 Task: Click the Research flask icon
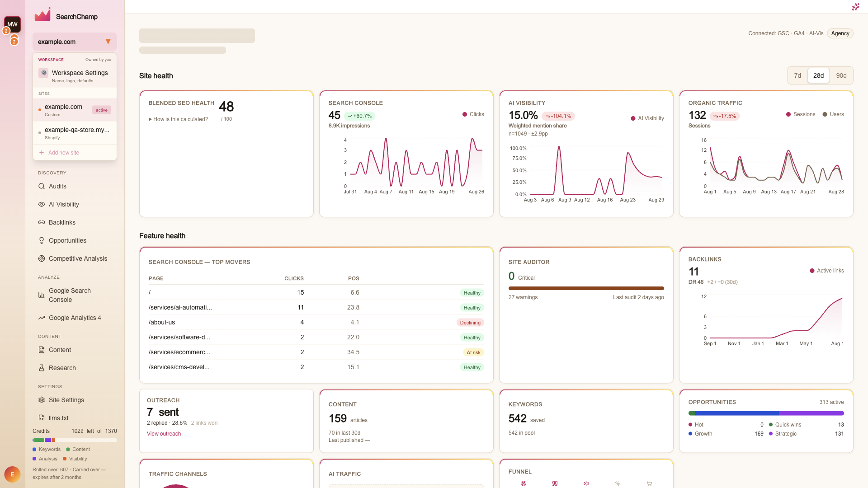click(42, 368)
